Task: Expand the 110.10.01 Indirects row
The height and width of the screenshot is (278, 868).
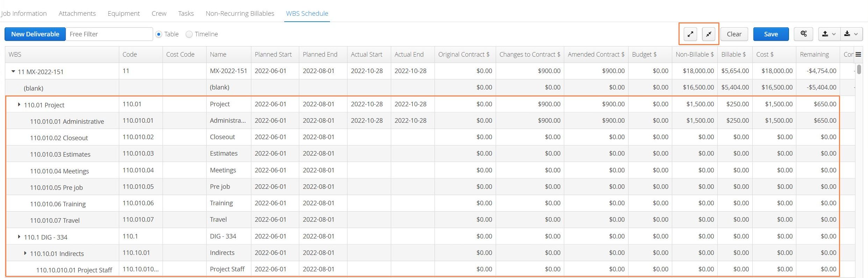Action: tap(25, 253)
